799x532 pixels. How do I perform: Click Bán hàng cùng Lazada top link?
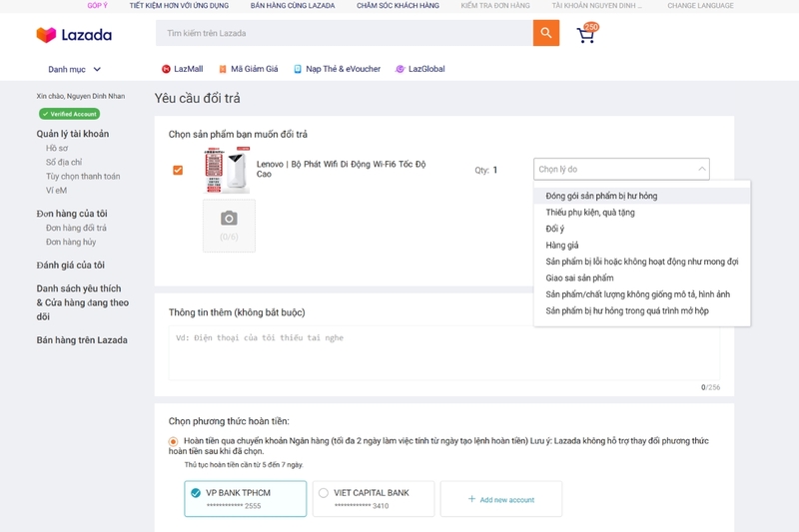coord(293,6)
